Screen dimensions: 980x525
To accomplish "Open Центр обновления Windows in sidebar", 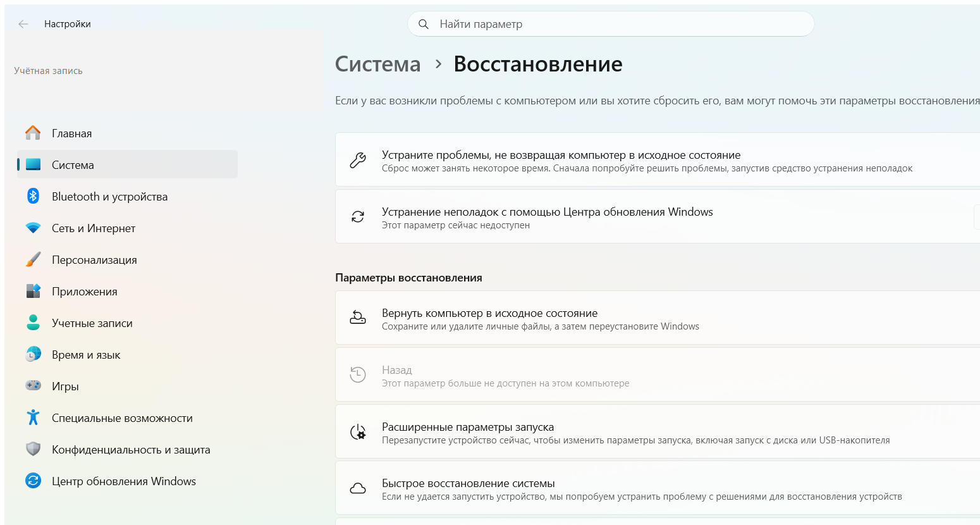I will pyautogui.click(x=127, y=481).
